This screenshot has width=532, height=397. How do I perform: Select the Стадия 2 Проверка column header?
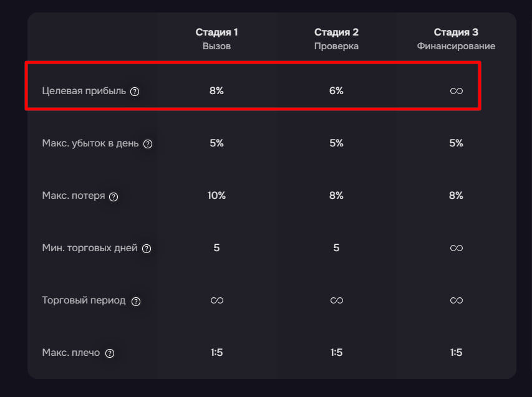click(336, 39)
